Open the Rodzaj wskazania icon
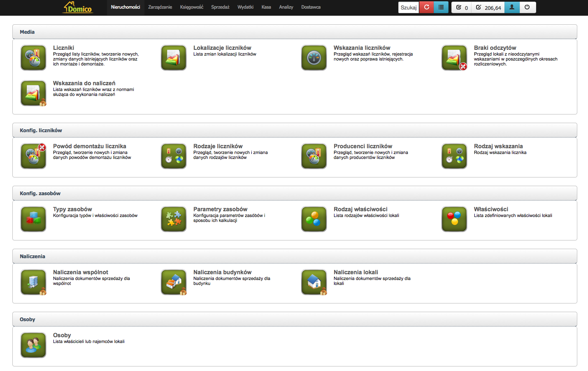The height and width of the screenshot is (371, 588). pos(454,156)
